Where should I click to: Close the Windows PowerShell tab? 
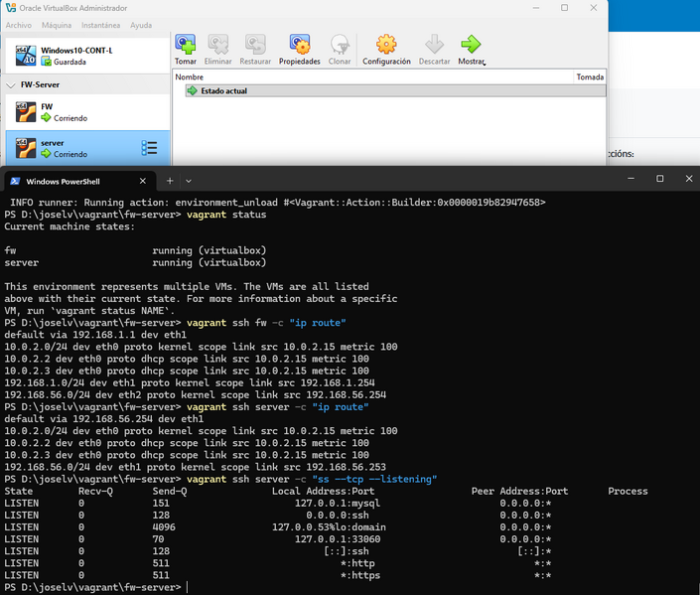click(x=143, y=181)
